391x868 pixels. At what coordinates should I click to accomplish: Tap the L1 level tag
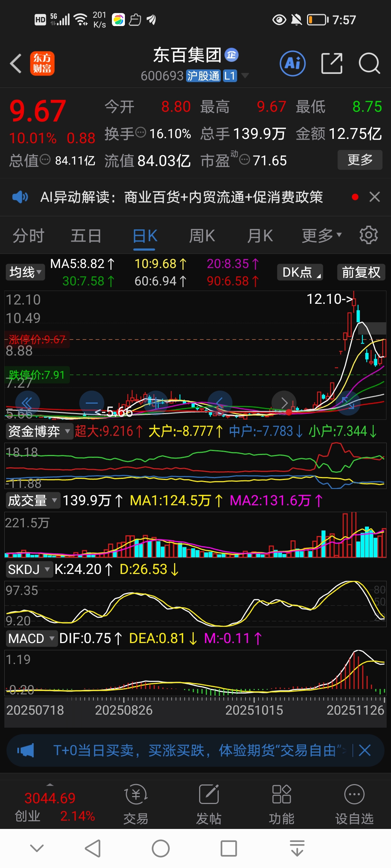230,76
